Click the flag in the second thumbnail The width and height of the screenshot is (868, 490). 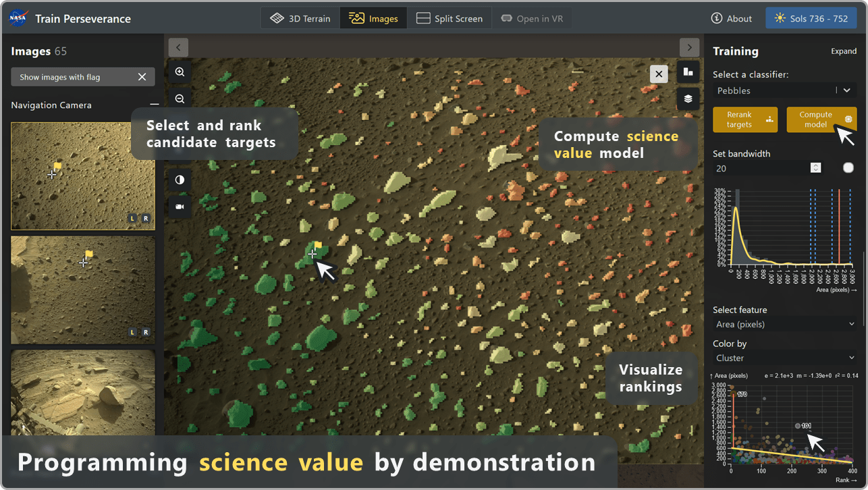click(x=88, y=254)
